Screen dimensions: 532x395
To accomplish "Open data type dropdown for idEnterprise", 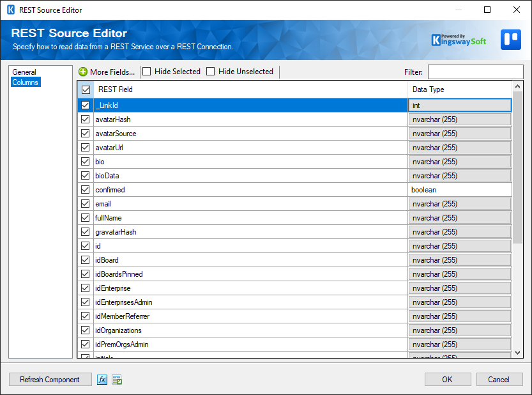I will [x=460, y=288].
